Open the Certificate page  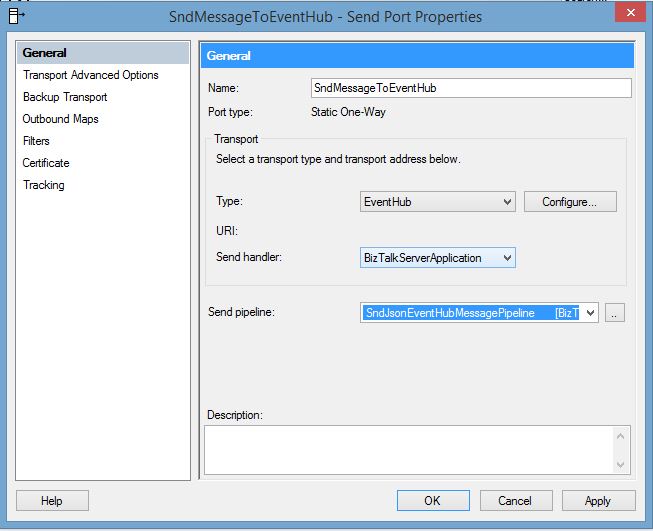coord(46,163)
